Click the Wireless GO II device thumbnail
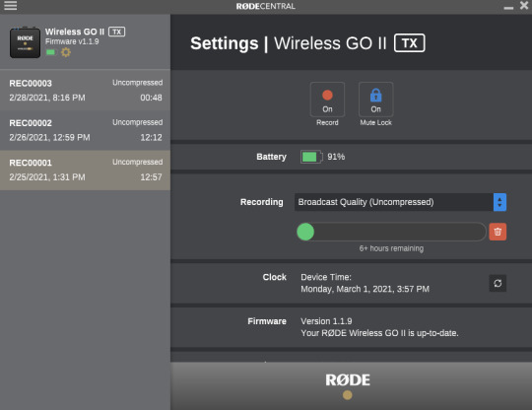The image size is (532, 410). pos(25,42)
